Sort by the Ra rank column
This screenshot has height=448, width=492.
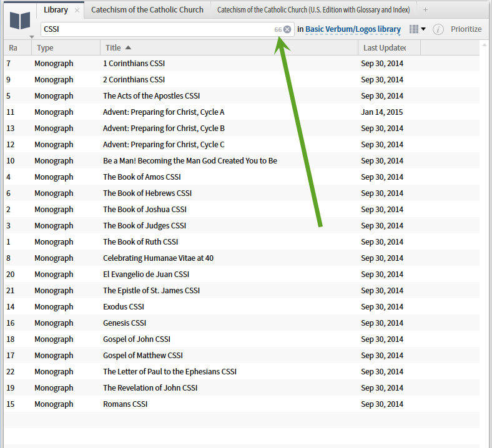click(x=17, y=47)
